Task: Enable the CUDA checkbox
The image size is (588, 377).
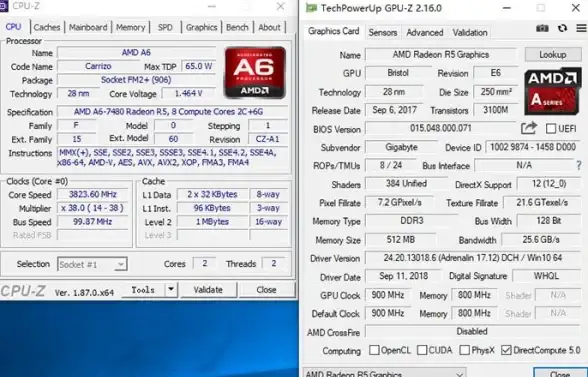Action: click(422, 350)
